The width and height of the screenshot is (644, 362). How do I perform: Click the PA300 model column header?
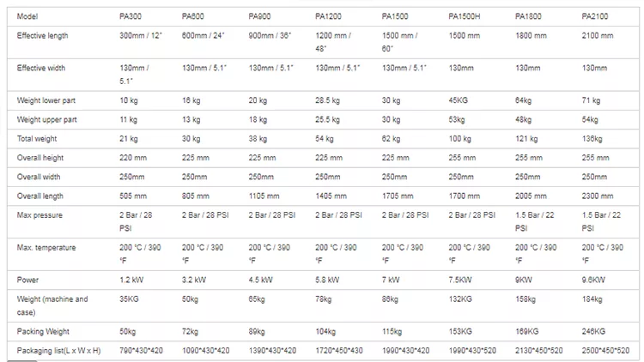click(131, 16)
